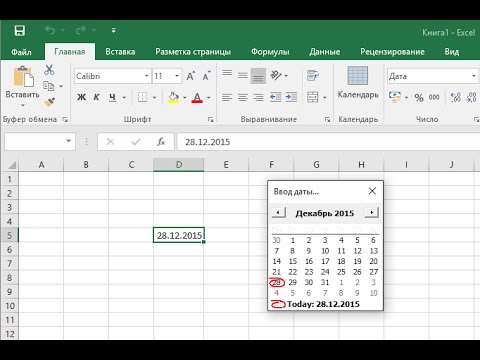Image resolution: width=480 pixels, height=360 pixels.
Task: Open the Календарь calendar tool icon
Action: pyautogui.click(x=358, y=76)
